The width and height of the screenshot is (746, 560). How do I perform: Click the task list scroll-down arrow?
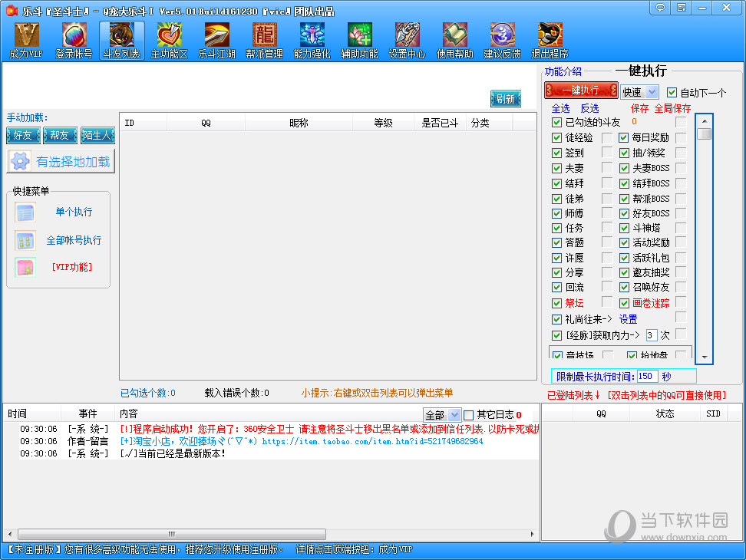coord(705,357)
